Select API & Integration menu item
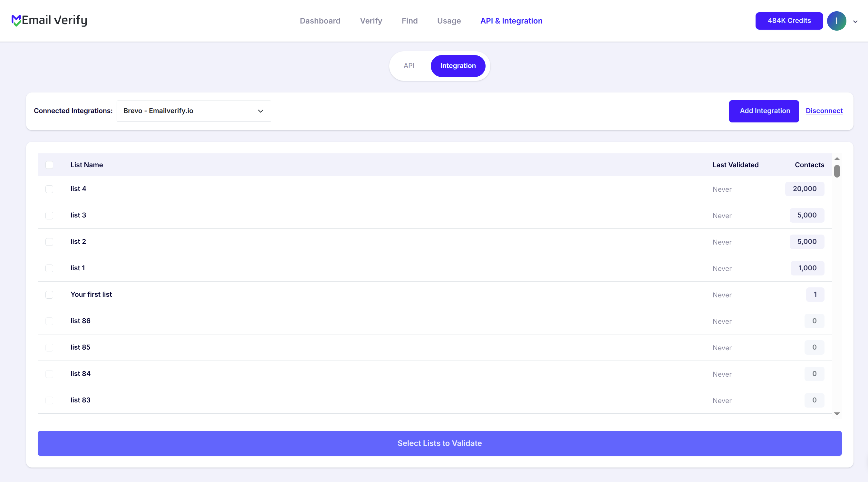868x482 pixels. click(511, 21)
